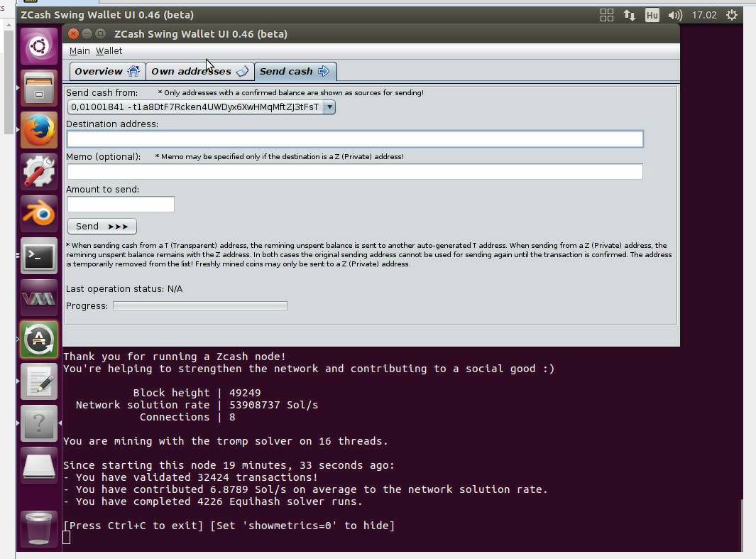Image resolution: width=756 pixels, height=559 pixels.
Task: Open the text editor dock icon
Action: pyautogui.click(x=39, y=381)
